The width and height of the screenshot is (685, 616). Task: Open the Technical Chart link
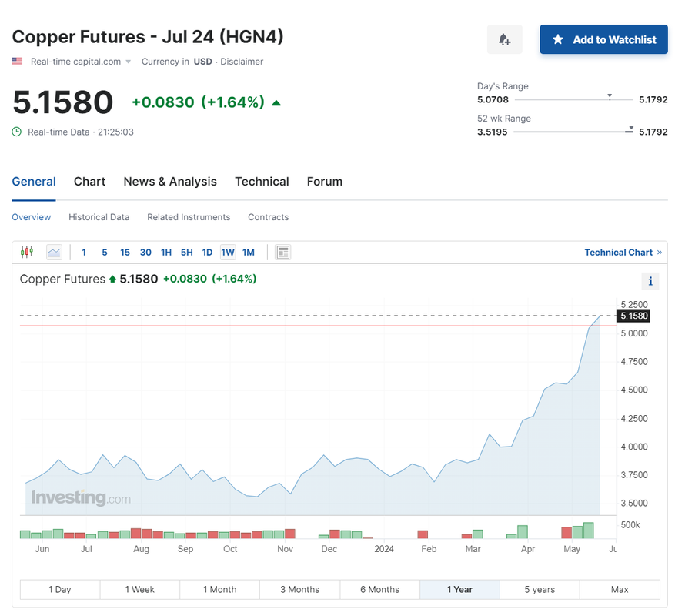(x=618, y=252)
